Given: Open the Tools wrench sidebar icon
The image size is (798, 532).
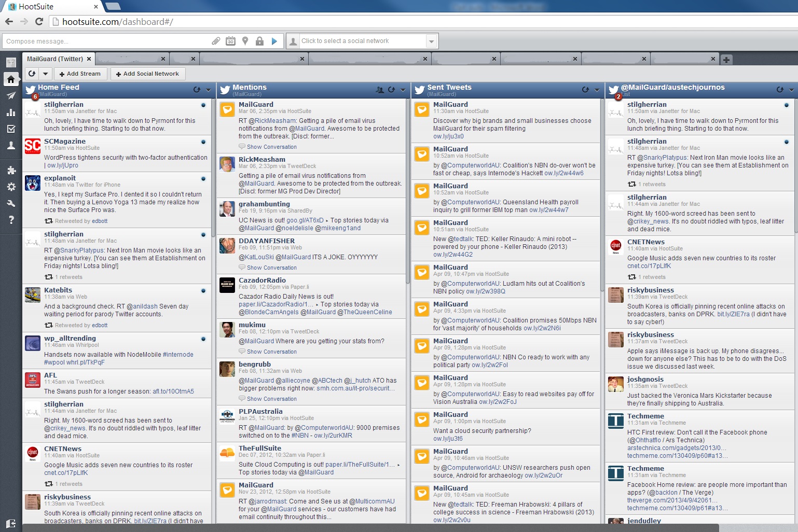Looking at the screenshot, I should [x=11, y=203].
